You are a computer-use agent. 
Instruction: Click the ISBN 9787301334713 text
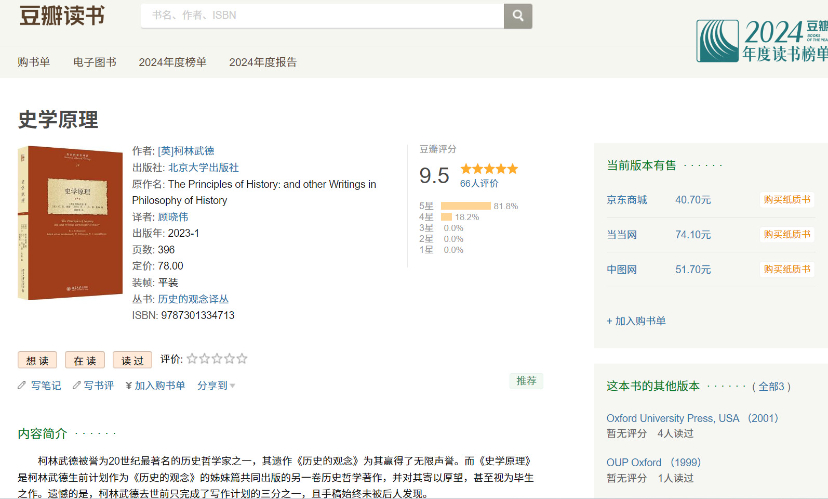click(x=183, y=315)
